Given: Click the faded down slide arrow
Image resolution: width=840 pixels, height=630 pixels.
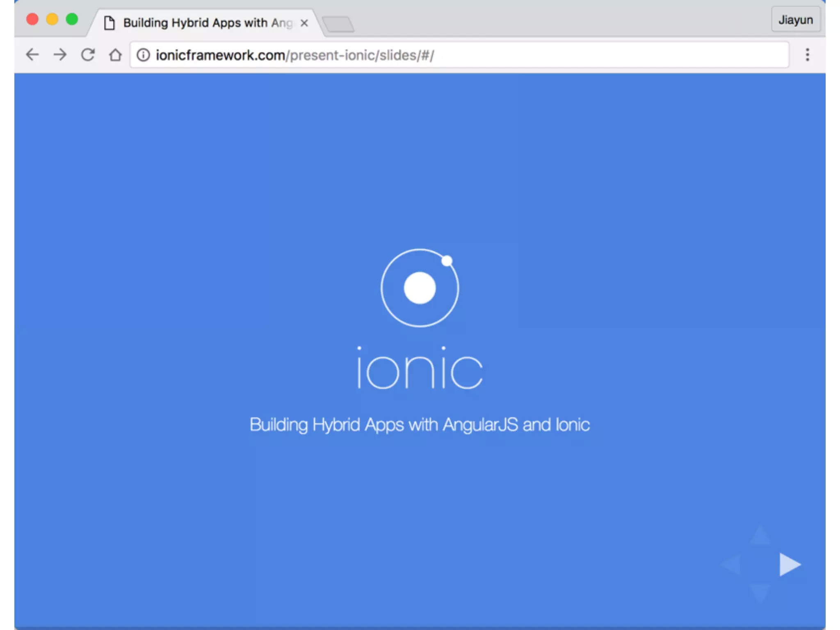Looking at the screenshot, I should click(x=760, y=593).
